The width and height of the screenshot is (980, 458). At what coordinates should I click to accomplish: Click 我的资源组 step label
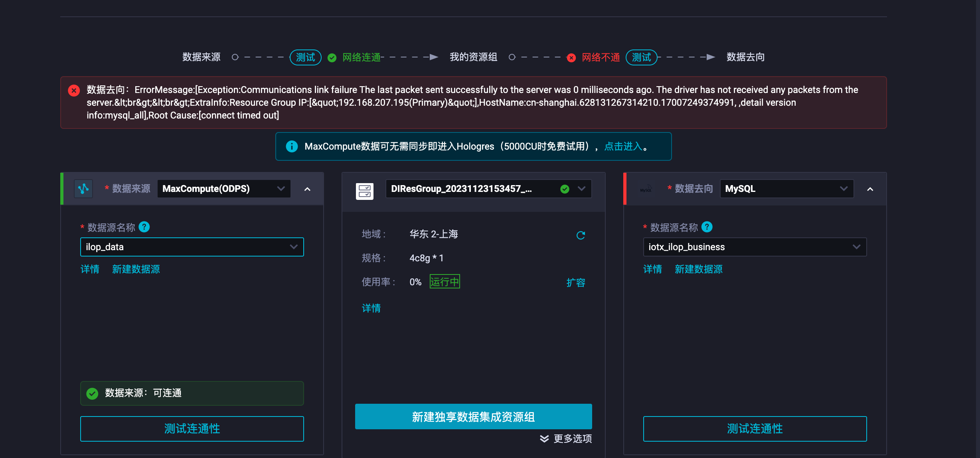pyautogui.click(x=473, y=57)
